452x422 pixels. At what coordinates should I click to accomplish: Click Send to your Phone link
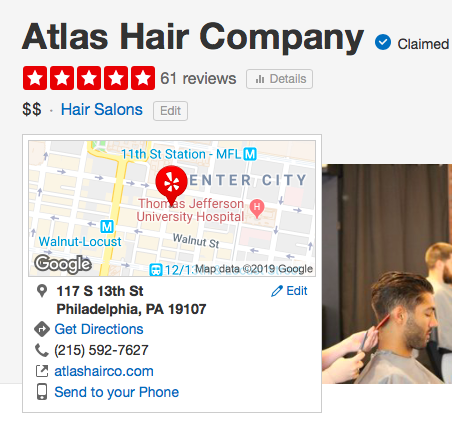(117, 392)
